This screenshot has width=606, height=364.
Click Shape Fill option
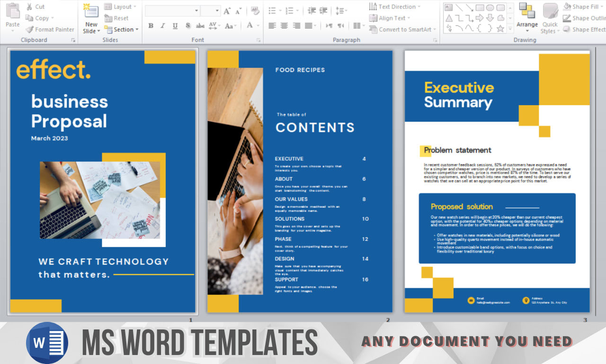coord(583,6)
